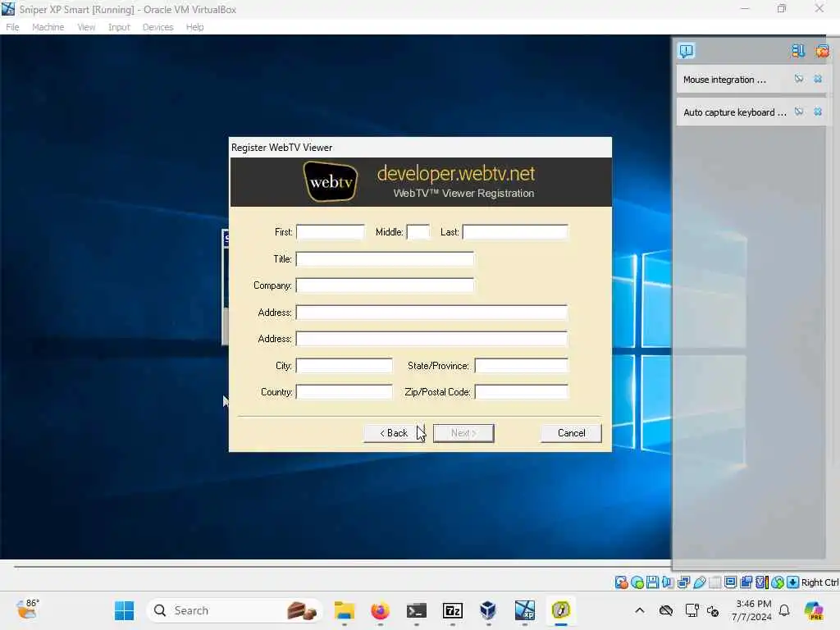This screenshot has width=840, height=630.
Task: Open File Explorer from the taskbar
Action: click(344, 610)
